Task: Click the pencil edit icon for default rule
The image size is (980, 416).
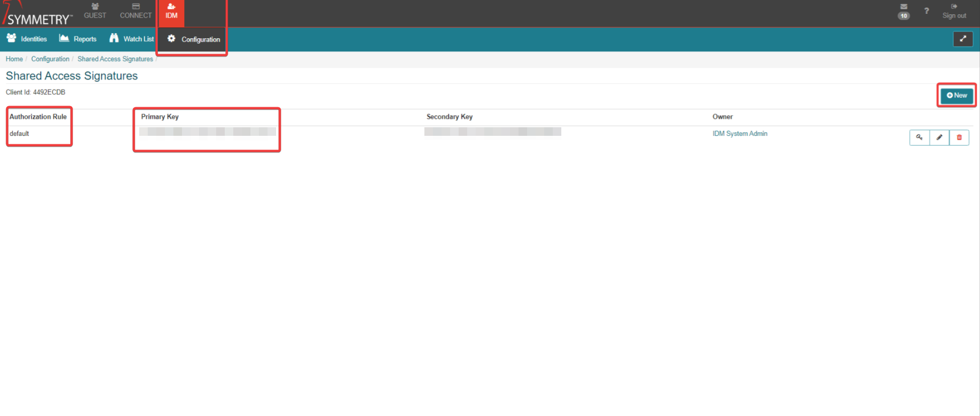Action: click(x=939, y=138)
